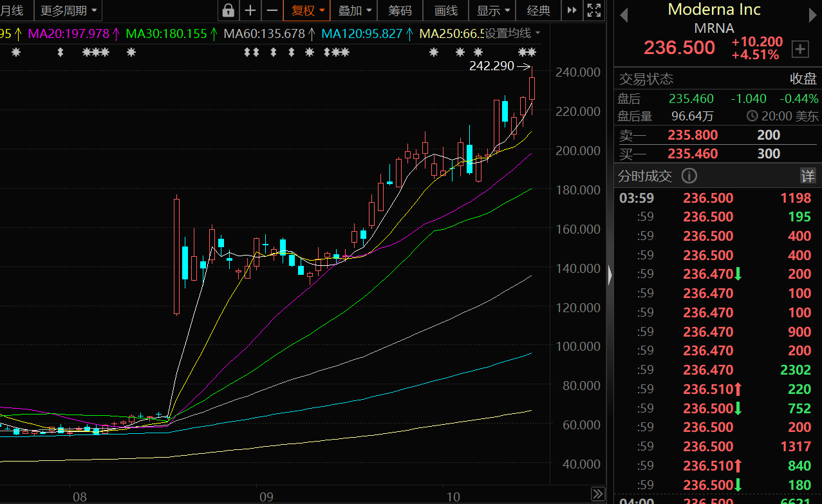The image size is (822, 504).
Task: Click the 03:59 trade row with 1198
Action: [718, 198]
